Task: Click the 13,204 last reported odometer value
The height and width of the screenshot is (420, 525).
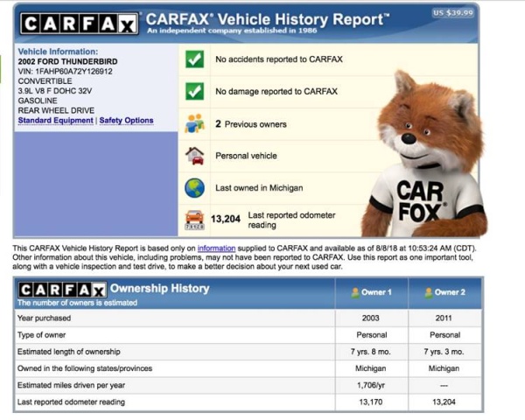Action: tap(225, 219)
